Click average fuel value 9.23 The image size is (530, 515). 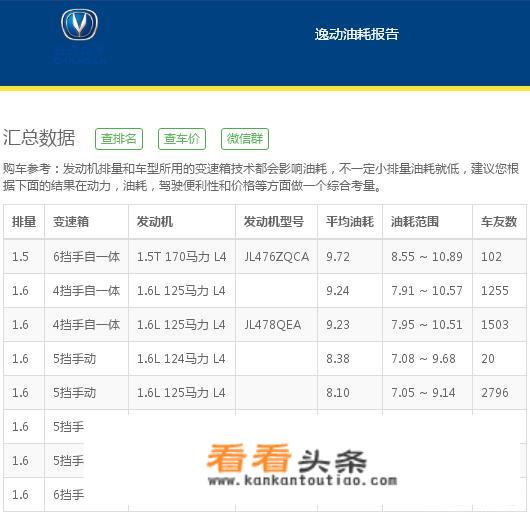338,325
